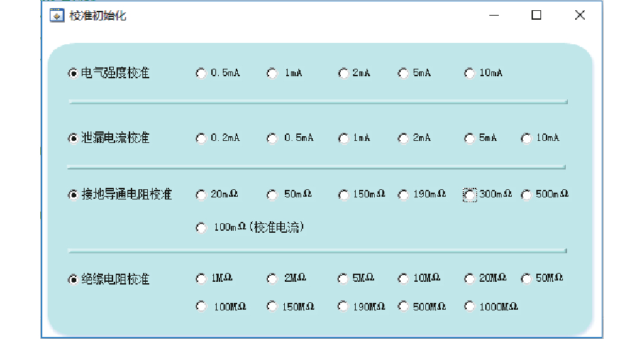Pick the 5MΩ option

pyautogui.click(x=343, y=278)
